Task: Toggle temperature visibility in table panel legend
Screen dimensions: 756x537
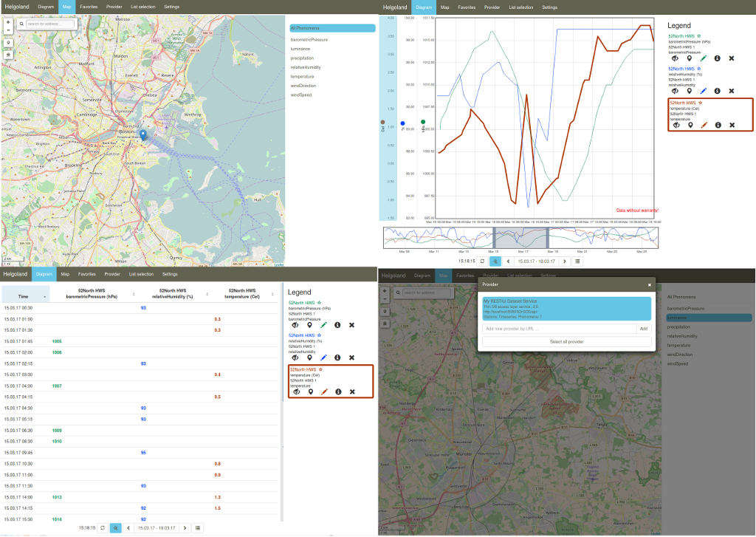Action: pos(297,391)
